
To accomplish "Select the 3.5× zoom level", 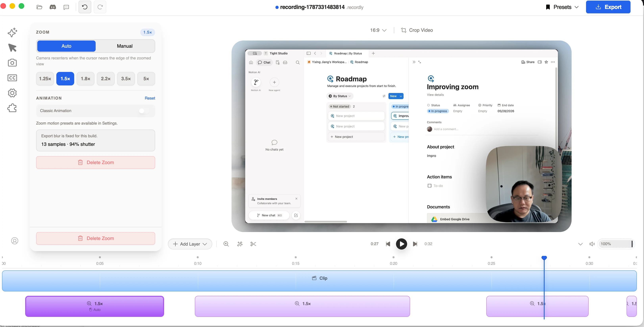I will pyautogui.click(x=126, y=79).
